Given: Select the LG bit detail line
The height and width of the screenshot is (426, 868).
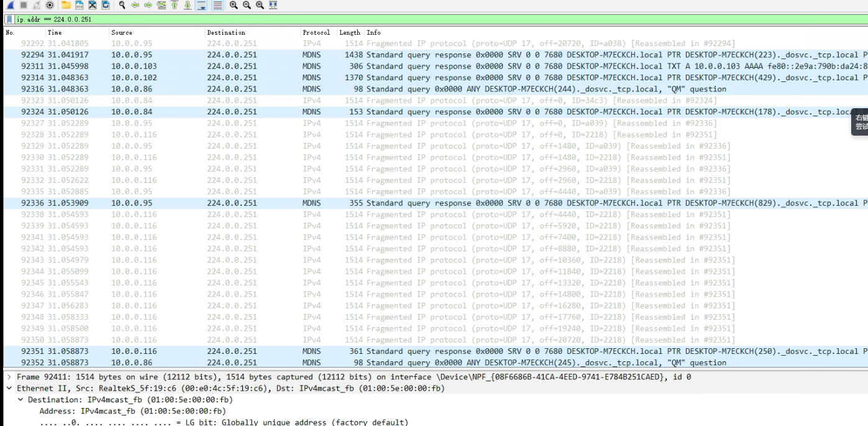Looking at the screenshot, I should coord(224,422).
